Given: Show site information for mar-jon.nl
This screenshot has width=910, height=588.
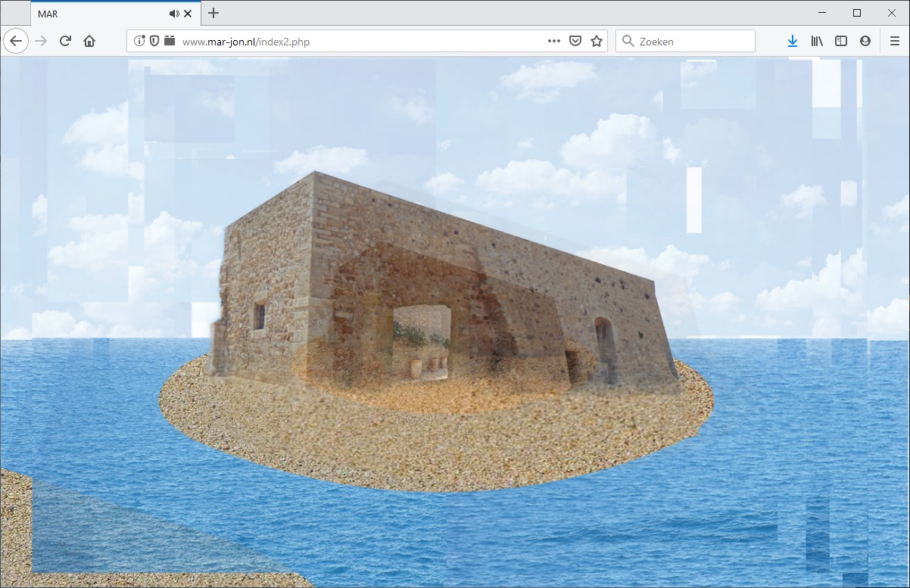Looking at the screenshot, I should point(139,41).
